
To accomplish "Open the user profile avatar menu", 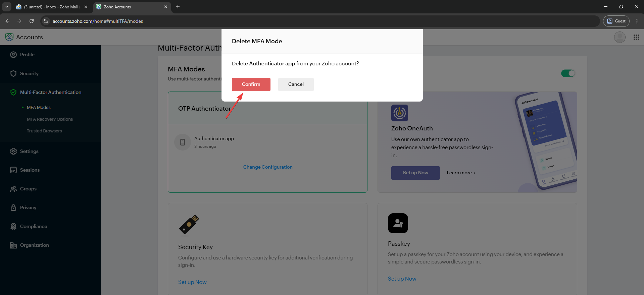I will pyautogui.click(x=620, y=37).
